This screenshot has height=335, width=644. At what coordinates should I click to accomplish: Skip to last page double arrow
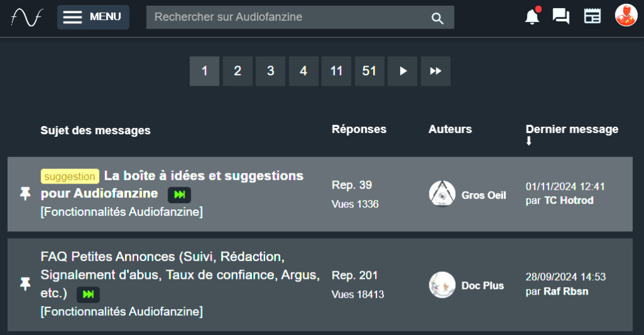pos(436,71)
